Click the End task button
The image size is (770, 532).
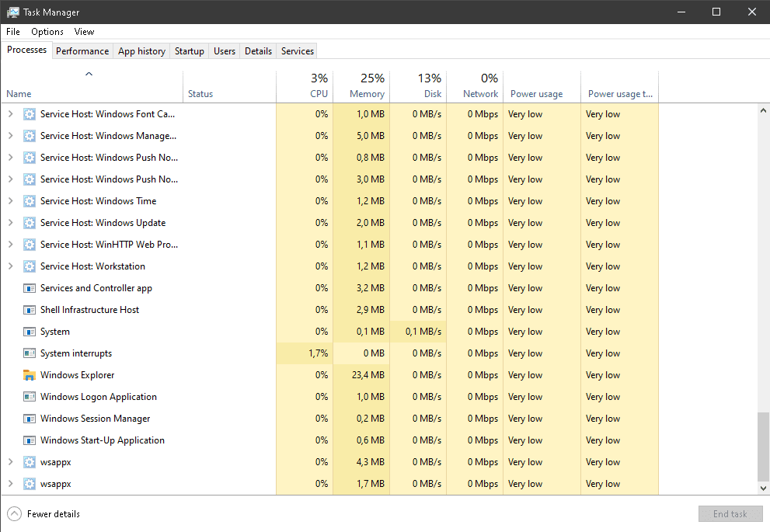730,514
